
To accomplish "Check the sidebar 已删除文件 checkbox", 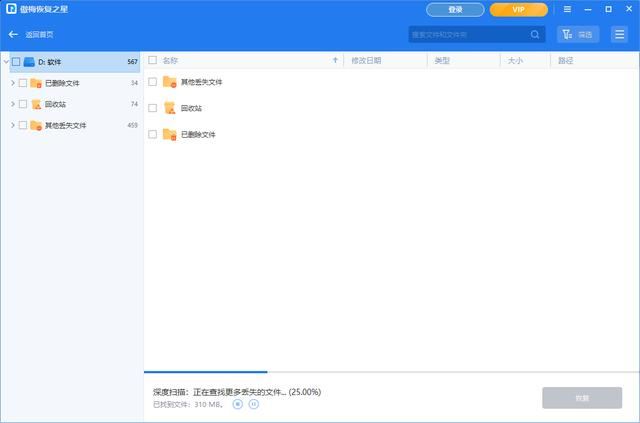I will [23, 83].
